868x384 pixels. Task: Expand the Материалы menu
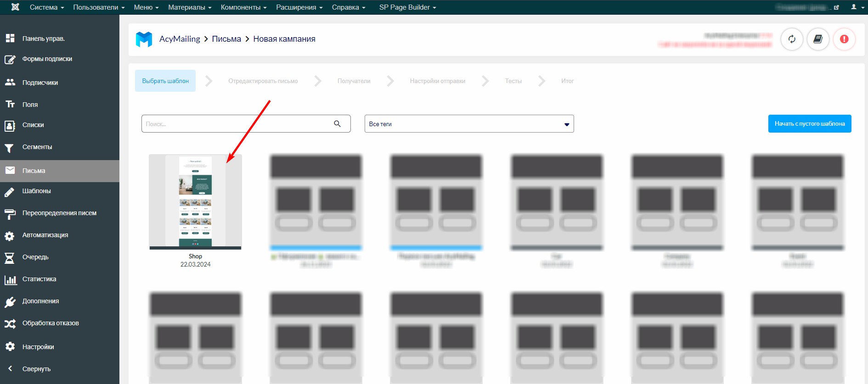pyautogui.click(x=190, y=7)
